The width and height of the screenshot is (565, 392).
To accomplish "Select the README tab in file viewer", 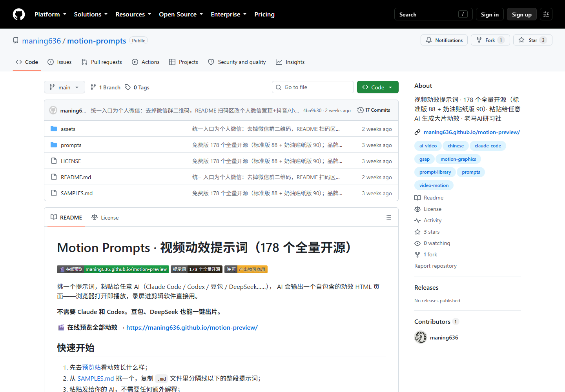I will (x=66, y=218).
